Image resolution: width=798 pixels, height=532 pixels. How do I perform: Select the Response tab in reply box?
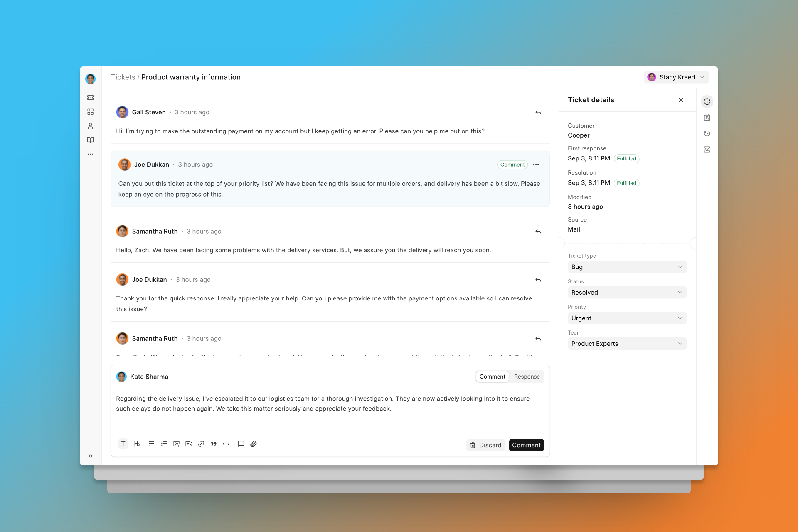[x=527, y=377]
